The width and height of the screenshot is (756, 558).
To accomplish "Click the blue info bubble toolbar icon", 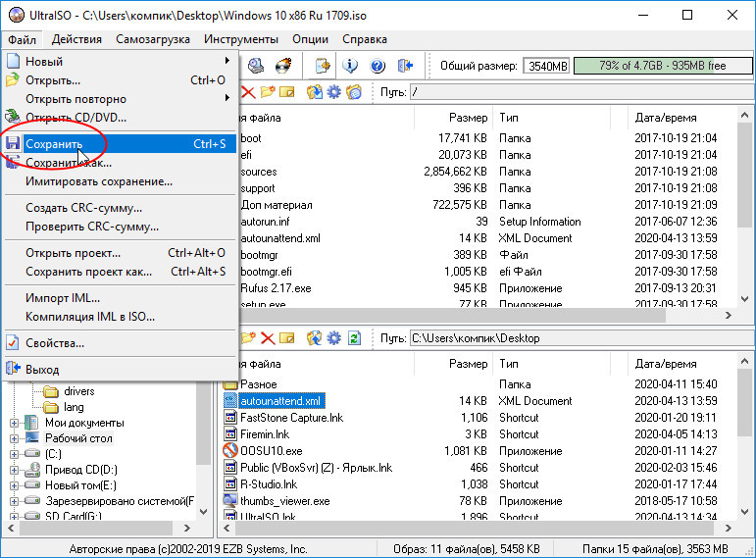I will point(350,65).
